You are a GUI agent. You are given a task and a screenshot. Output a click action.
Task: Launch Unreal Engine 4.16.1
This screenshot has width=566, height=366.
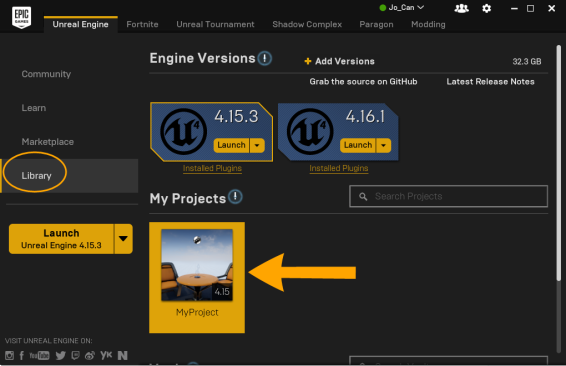[x=358, y=145]
